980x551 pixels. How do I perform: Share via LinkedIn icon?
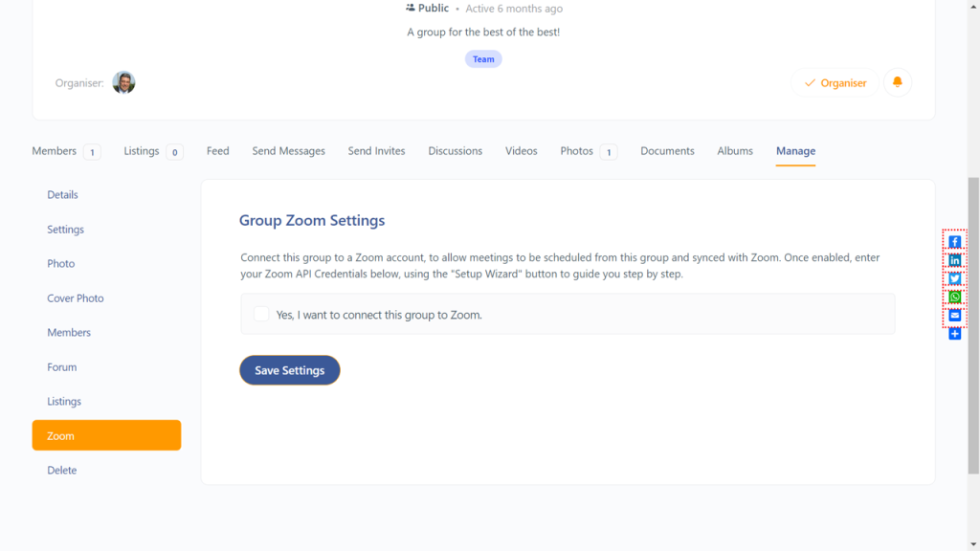(954, 260)
